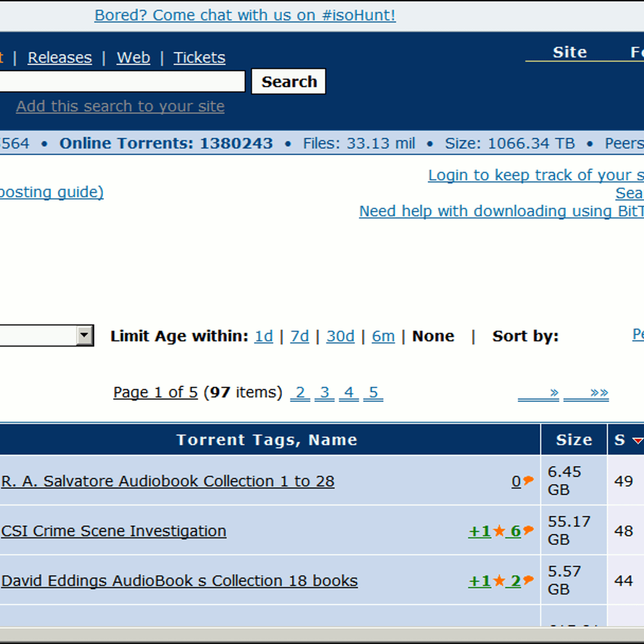Go to next page with » arrow

539,393
